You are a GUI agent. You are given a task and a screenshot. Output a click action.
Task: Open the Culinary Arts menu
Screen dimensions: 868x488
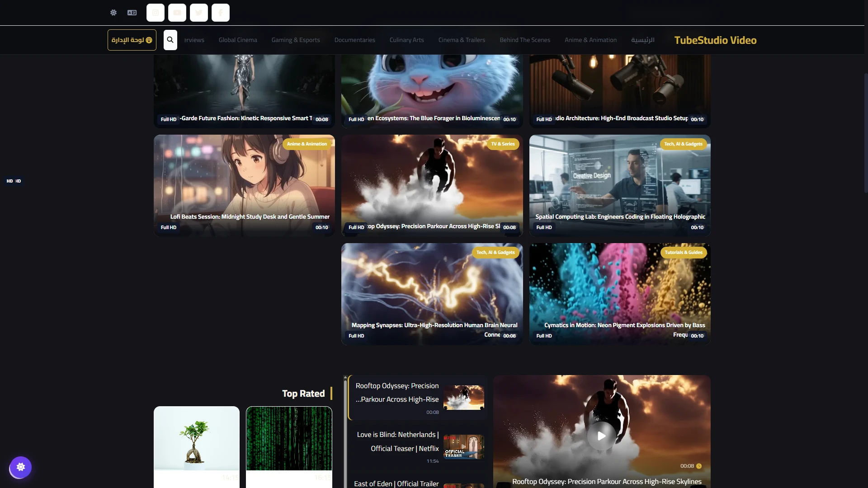tap(407, 40)
